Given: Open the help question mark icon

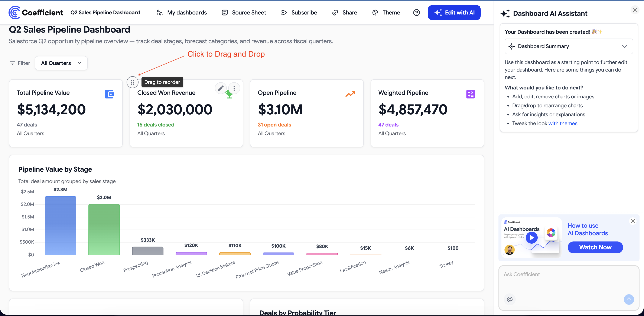Looking at the screenshot, I should (416, 13).
